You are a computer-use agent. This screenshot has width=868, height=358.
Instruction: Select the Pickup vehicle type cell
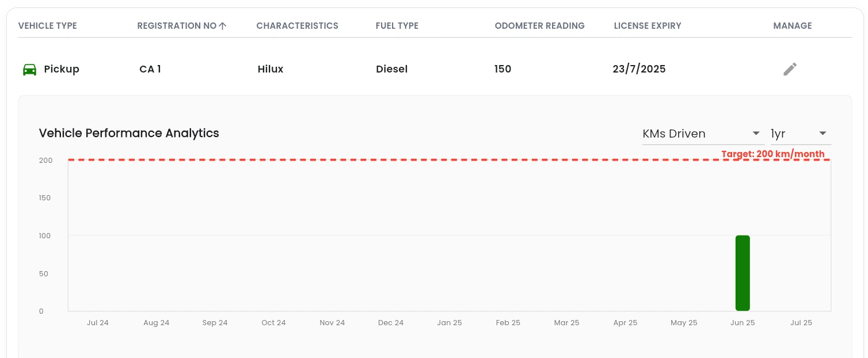(62, 69)
